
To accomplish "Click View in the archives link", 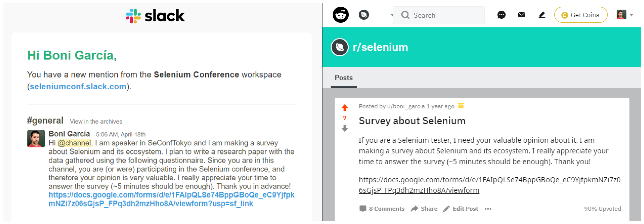I will point(96,121).
